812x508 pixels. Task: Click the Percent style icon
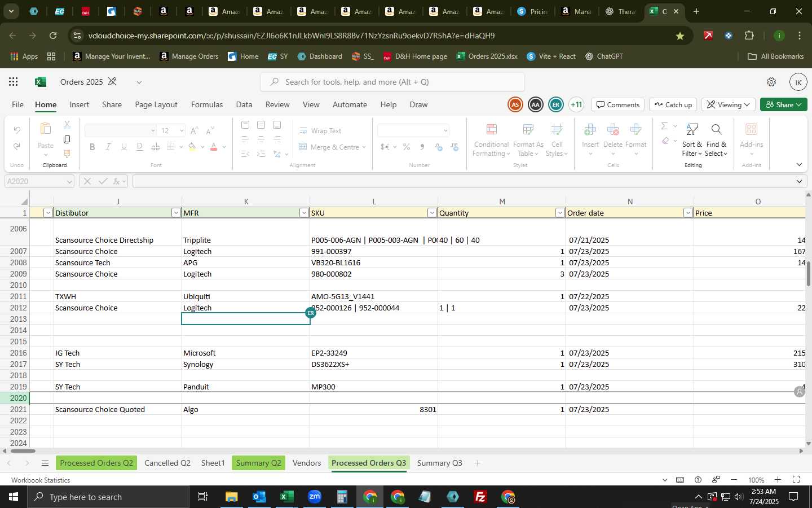click(x=407, y=147)
